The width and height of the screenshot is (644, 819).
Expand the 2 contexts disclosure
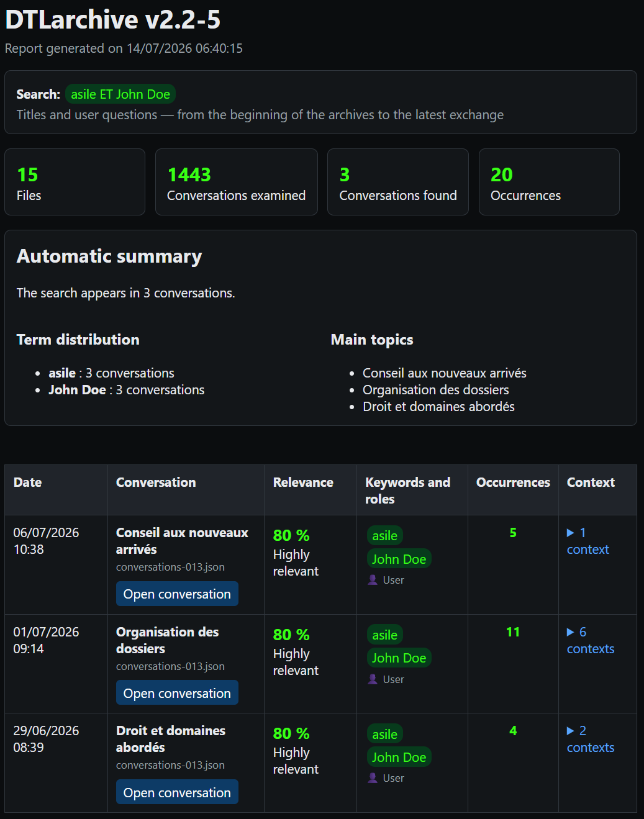[590, 739]
